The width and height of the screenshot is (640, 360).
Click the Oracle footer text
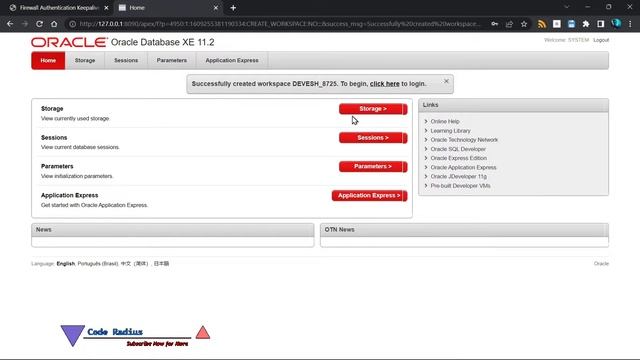pyautogui.click(x=601, y=264)
